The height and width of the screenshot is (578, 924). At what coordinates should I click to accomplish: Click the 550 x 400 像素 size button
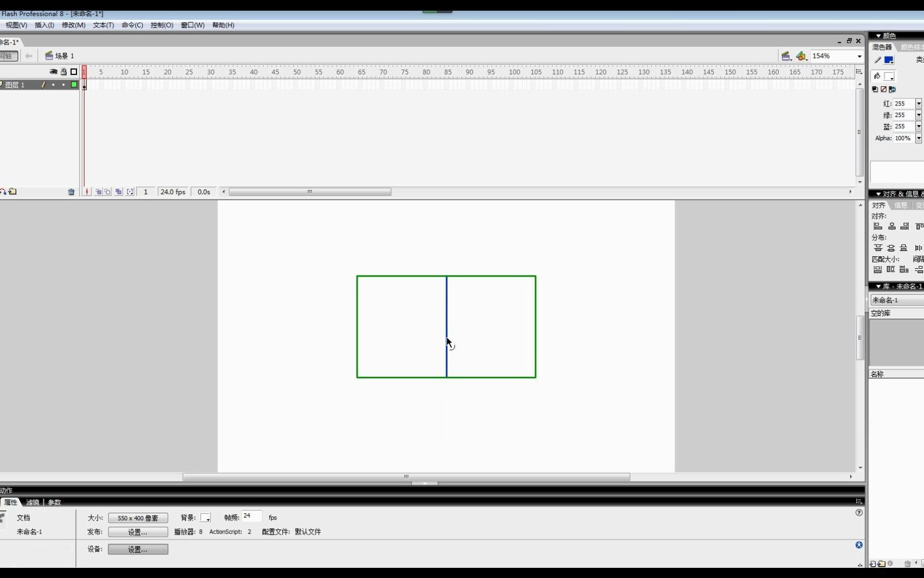[x=138, y=518]
